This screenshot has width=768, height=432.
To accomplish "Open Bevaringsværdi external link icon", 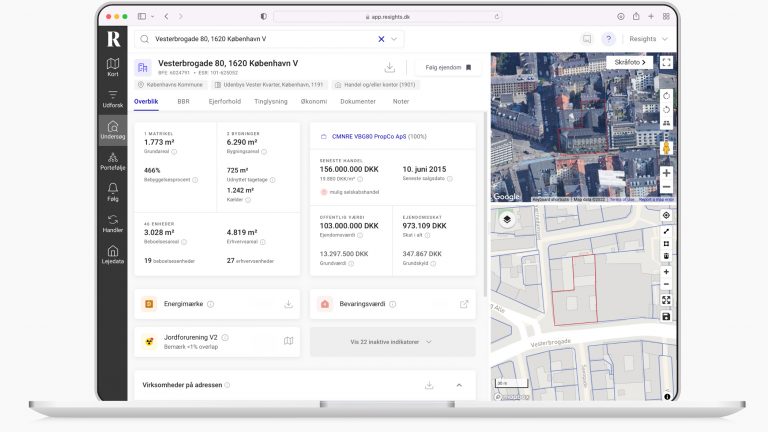I will [x=463, y=304].
